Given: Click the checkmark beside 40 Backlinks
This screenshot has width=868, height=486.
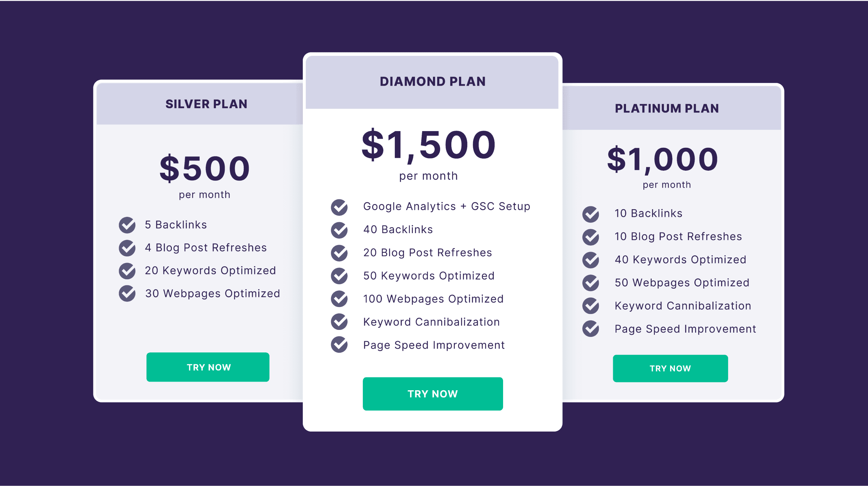Looking at the screenshot, I should click(x=339, y=230).
